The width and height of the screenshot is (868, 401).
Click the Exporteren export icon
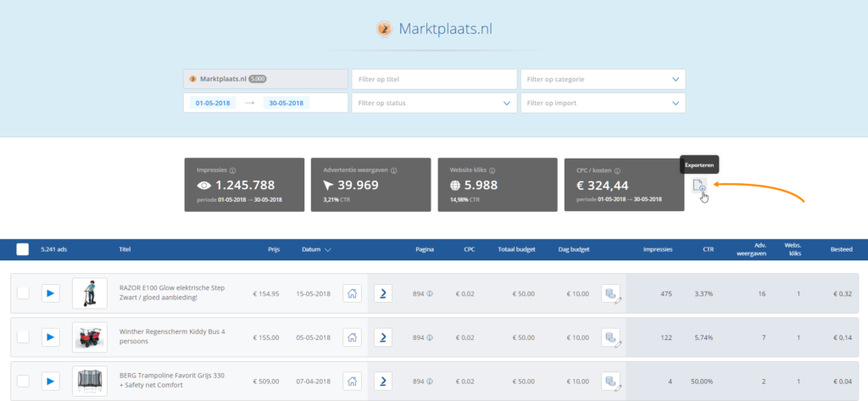tap(699, 187)
